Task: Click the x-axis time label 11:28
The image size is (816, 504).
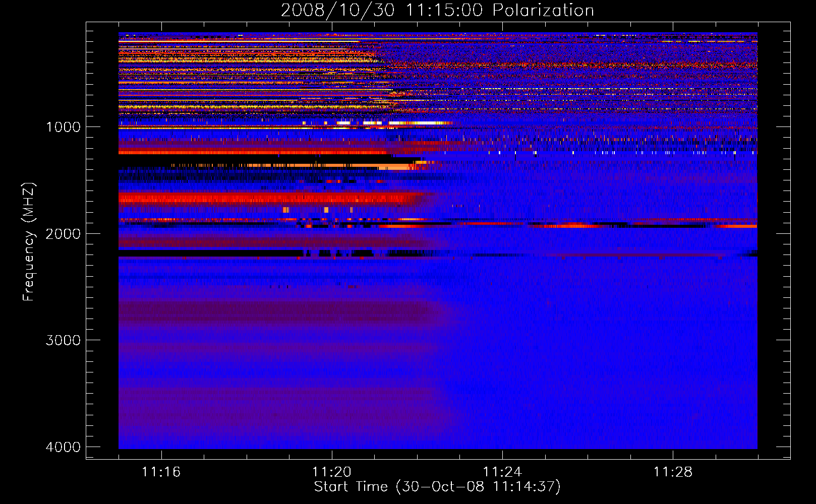Action: (673, 472)
